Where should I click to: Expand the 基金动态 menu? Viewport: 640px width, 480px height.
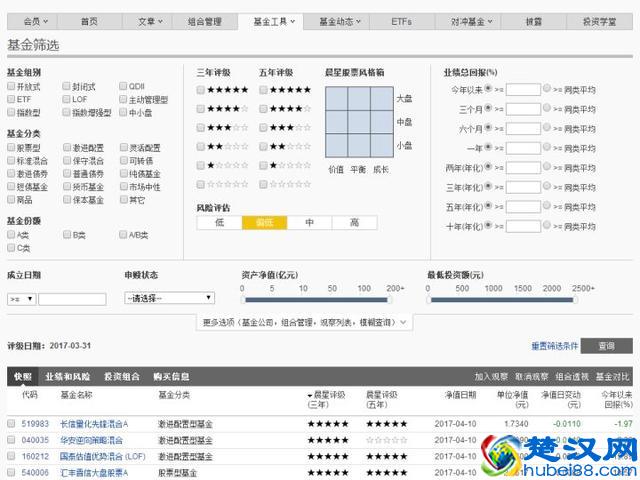pos(337,22)
